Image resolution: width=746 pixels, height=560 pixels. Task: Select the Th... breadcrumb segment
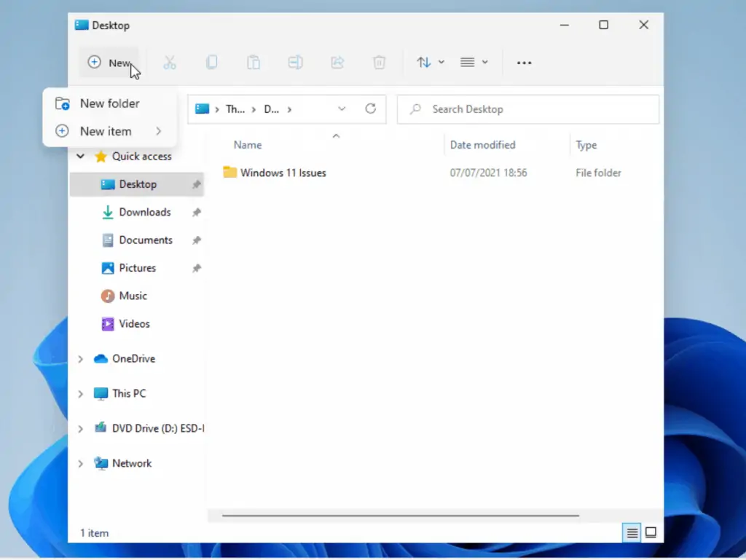(x=235, y=109)
